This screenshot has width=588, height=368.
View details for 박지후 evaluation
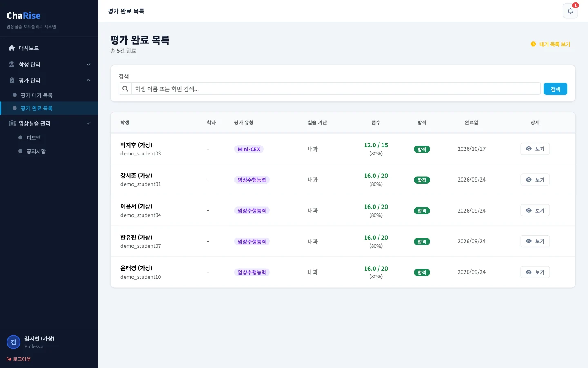coord(535,149)
